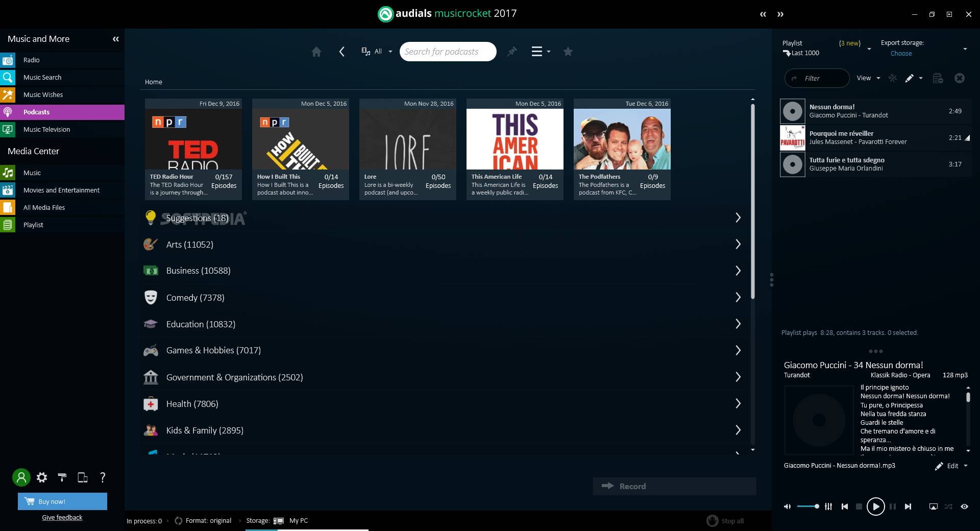Click the pin icon beside search
The height and width of the screenshot is (531, 980).
click(x=511, y=52)
